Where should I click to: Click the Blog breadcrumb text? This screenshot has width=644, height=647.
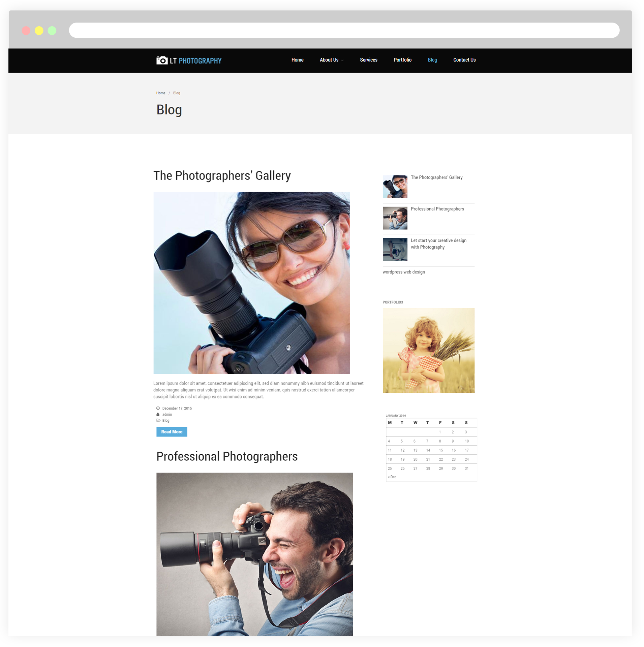[x=177, y=93]
